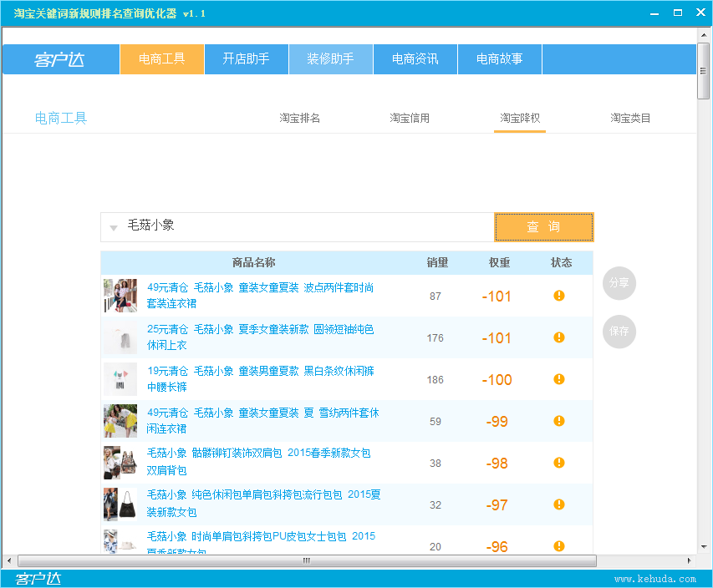This screenshot has width=713, height=588.
Task: Minimize the application window
Action: (654, 13)
